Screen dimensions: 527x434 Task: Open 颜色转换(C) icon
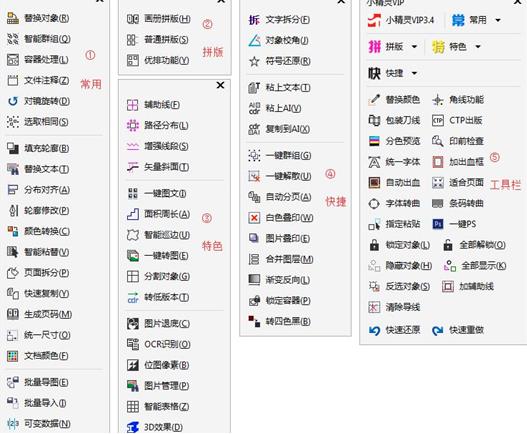[13, 231]
